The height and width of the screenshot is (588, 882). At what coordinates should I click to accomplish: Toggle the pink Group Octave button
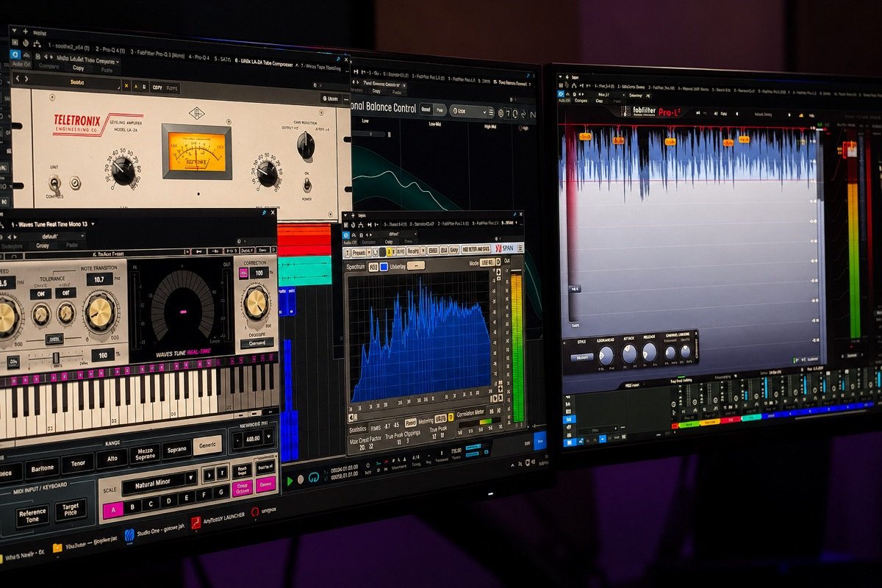tap(243, 488)
